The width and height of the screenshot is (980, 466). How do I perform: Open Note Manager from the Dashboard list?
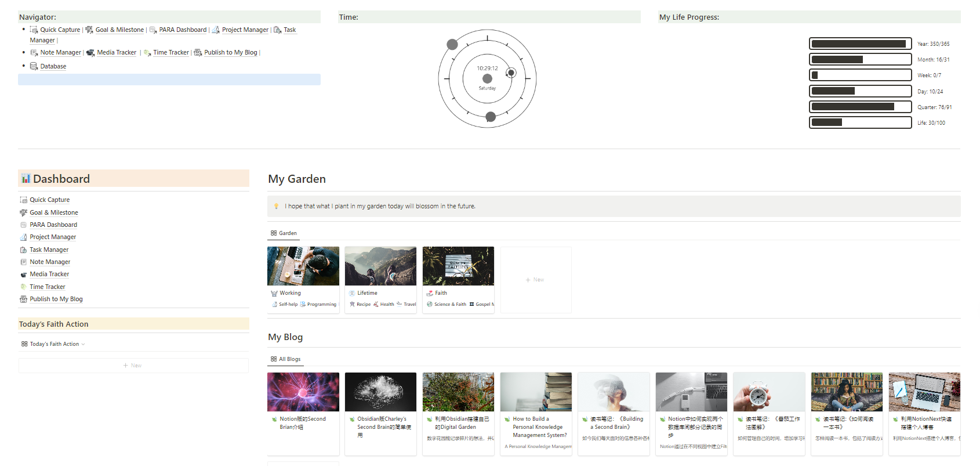pos(50,262)
